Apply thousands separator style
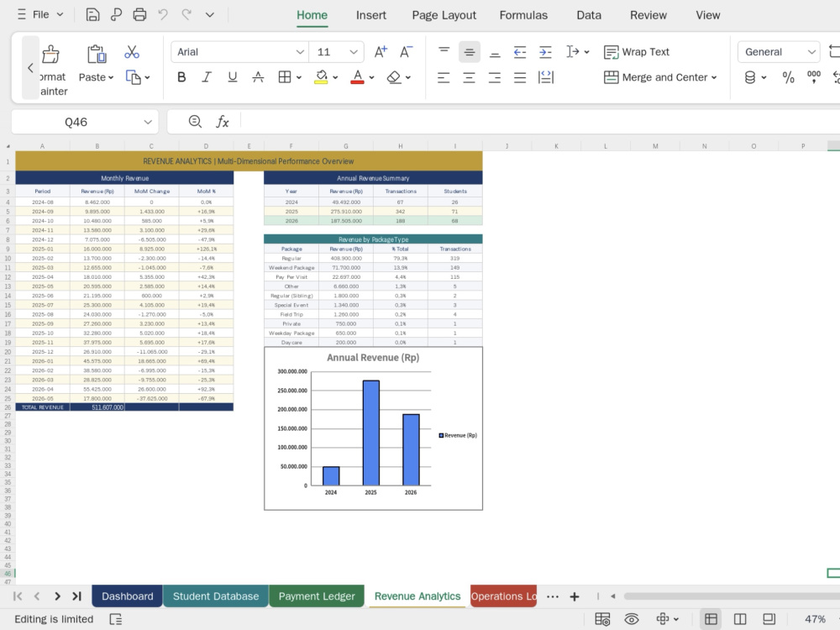The image size is (840, 630). click(814, 77)
